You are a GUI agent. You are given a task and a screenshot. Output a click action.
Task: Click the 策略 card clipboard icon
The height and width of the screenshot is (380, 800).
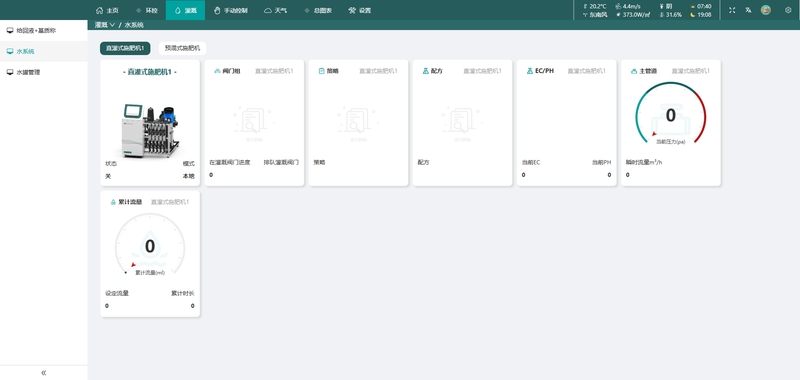pos(321,71)
